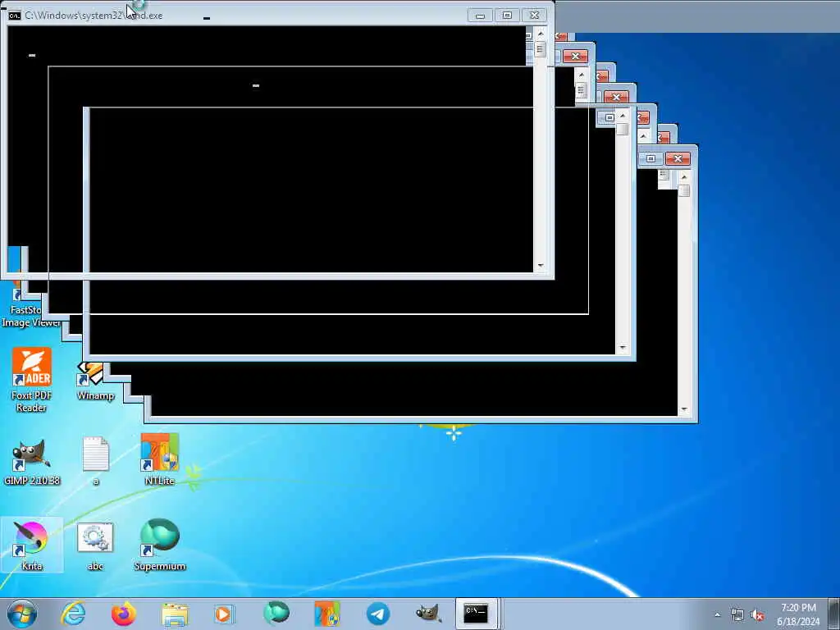Viewport: 840px width, 630px height.
Task: Select the text file named a
Action: point(96,461)
